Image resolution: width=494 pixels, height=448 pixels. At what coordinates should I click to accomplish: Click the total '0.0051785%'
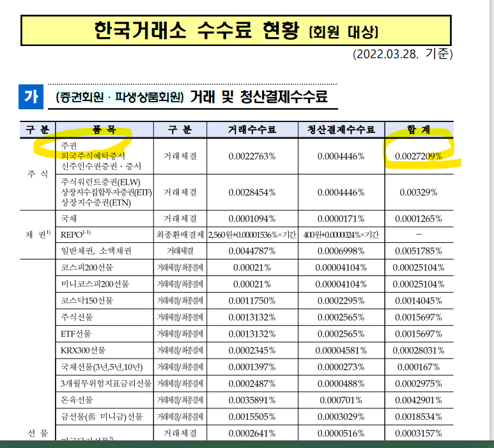pyautogui.click(x=419, y=251)
